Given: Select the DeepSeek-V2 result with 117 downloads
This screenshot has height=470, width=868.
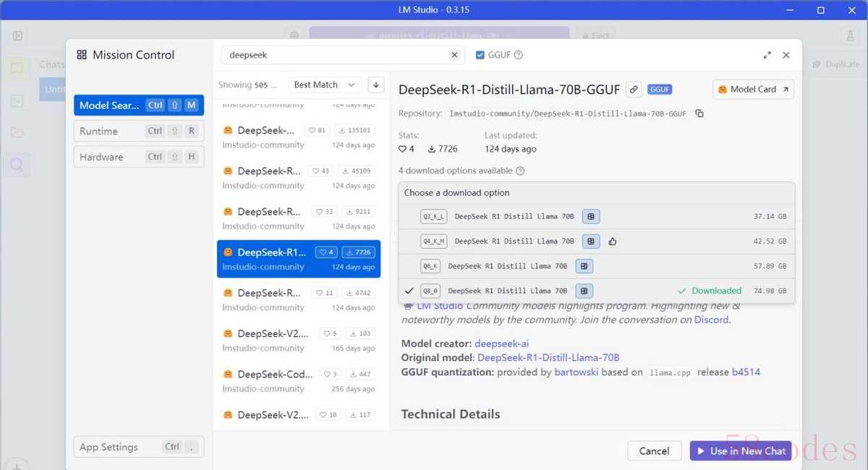Looking at the screenshot, I should [x=299, y=418].
